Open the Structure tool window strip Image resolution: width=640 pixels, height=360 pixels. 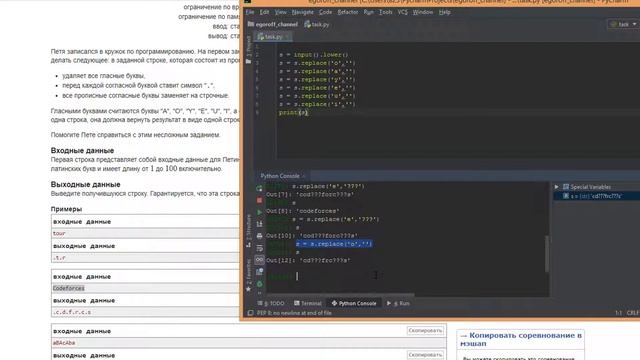248,231
